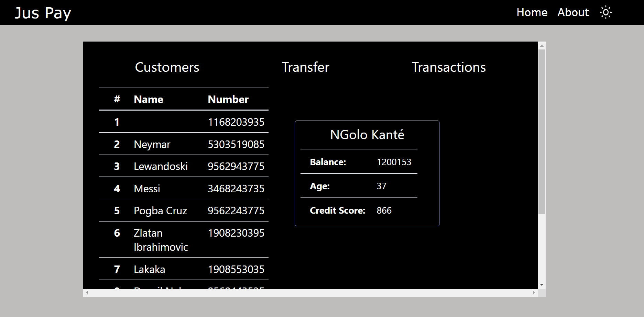Select customer Messi row
644x317 pixels.
[x=184, y=189]
